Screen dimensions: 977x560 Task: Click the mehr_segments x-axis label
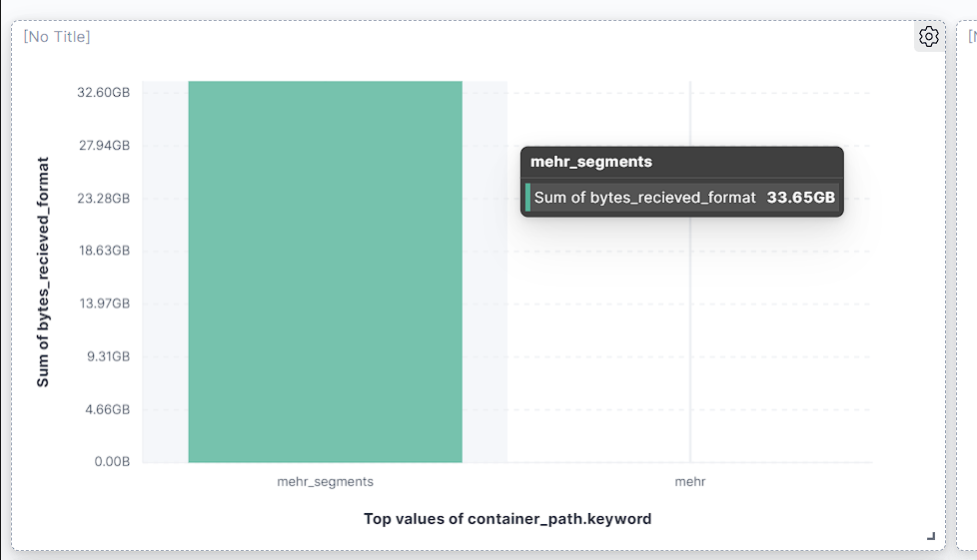click(x=325, y=481)
